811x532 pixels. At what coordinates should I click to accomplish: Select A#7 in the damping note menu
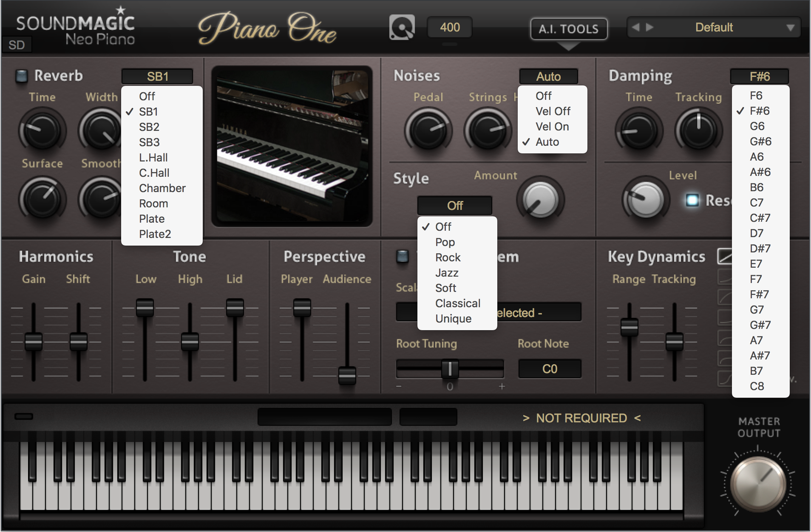760,356
